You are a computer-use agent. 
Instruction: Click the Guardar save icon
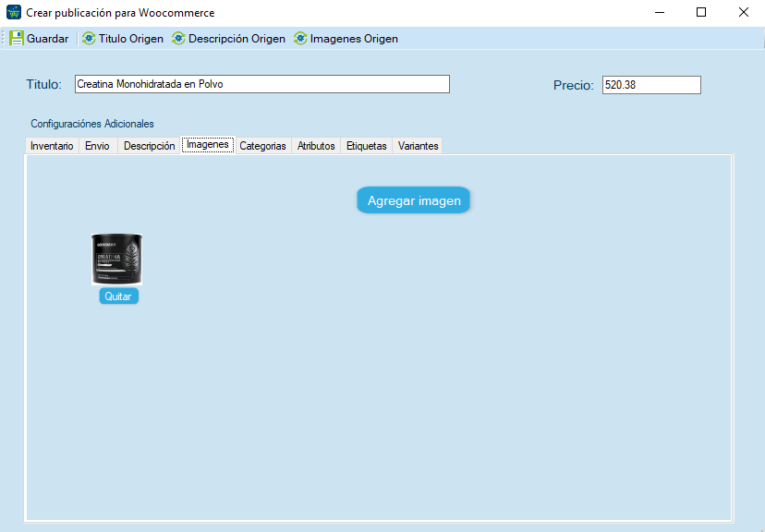[x=17, y=39]
